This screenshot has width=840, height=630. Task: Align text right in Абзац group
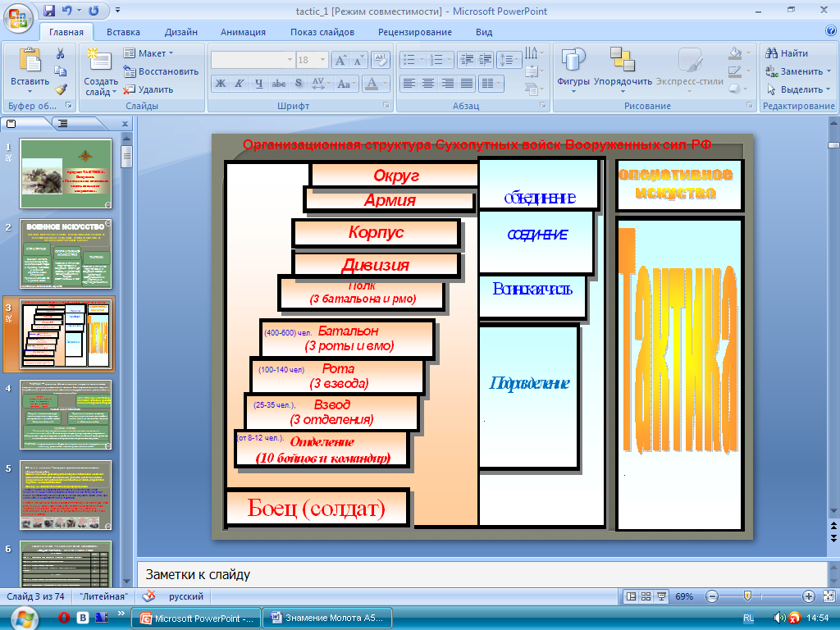click(x=447, y=83)
